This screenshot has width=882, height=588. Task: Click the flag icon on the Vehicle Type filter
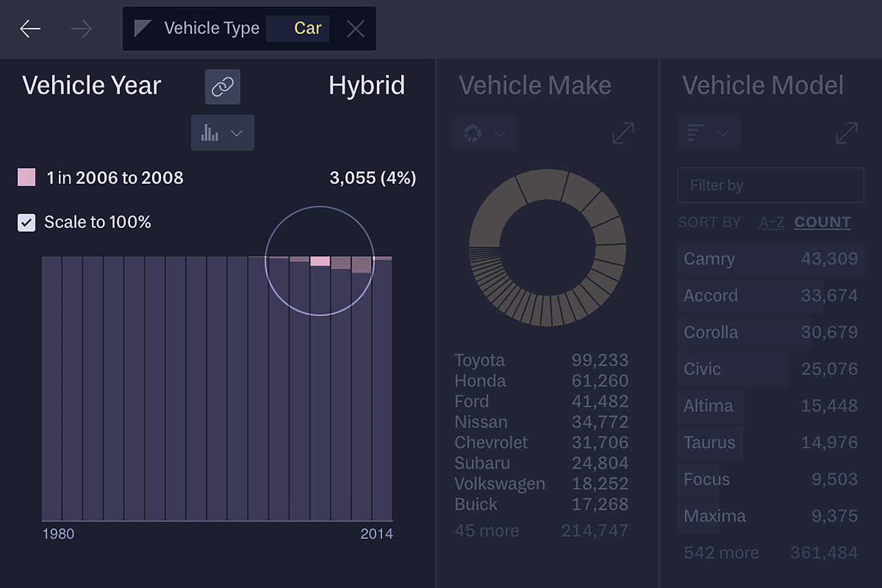[x=142, y=28]
